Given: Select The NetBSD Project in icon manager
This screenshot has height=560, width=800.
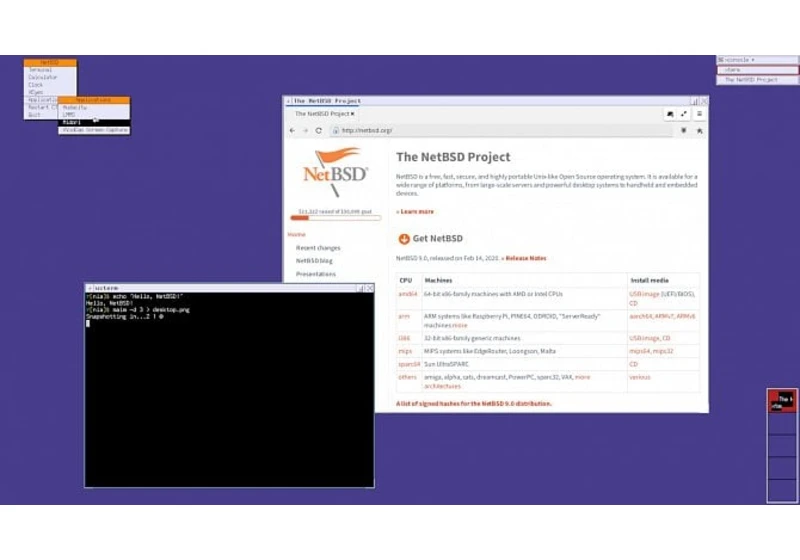Looking at the screenshot, I should click(757, 80).
